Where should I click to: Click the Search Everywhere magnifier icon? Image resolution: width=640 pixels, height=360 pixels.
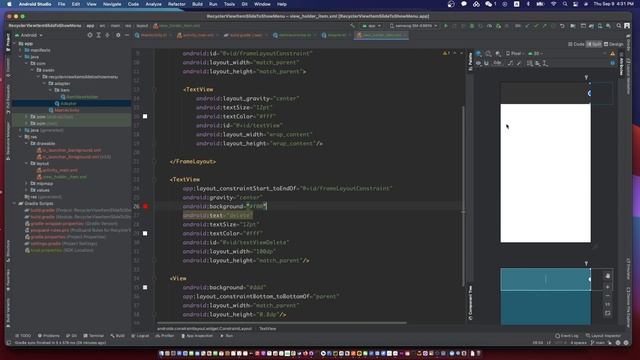click(619, 26)
